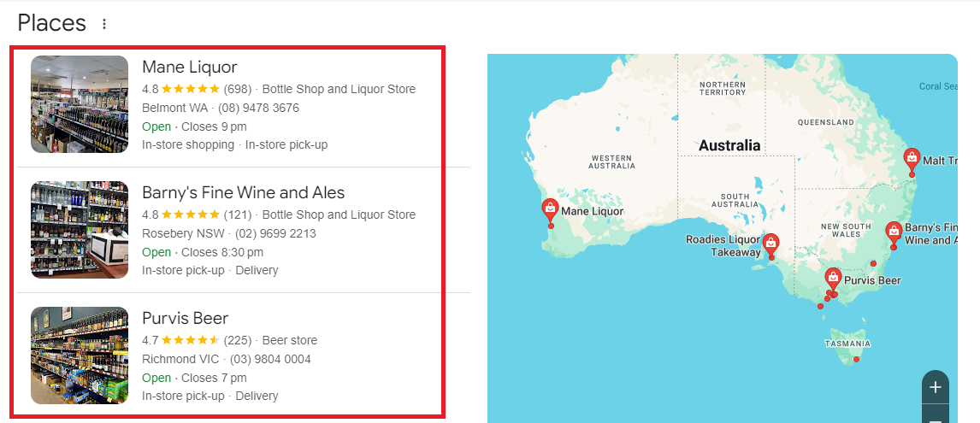Click the Malt Traders map pin
Image resolution: width=980 pixels, height=423 pixels.
(912, 159)
